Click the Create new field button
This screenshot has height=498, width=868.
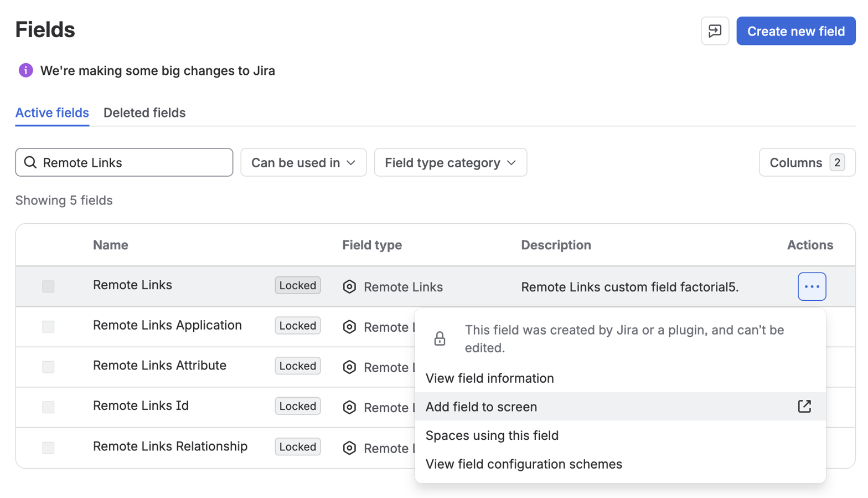796,31
